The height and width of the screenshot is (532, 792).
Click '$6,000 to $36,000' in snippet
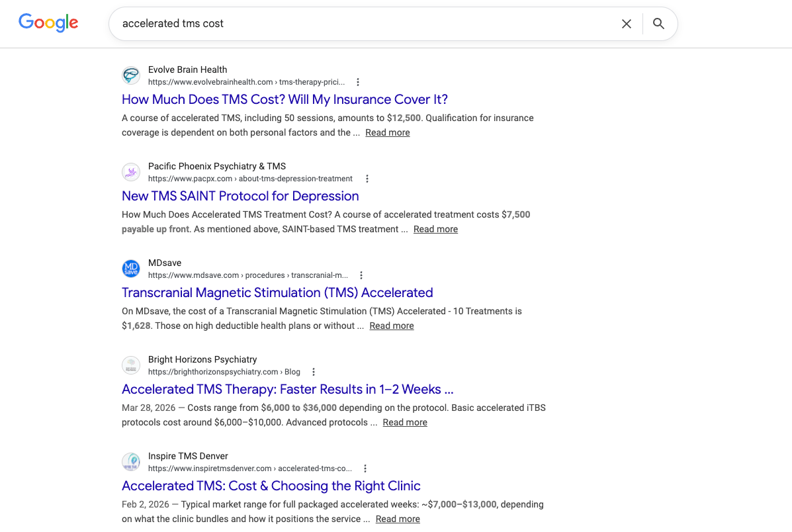coord(298,407)
